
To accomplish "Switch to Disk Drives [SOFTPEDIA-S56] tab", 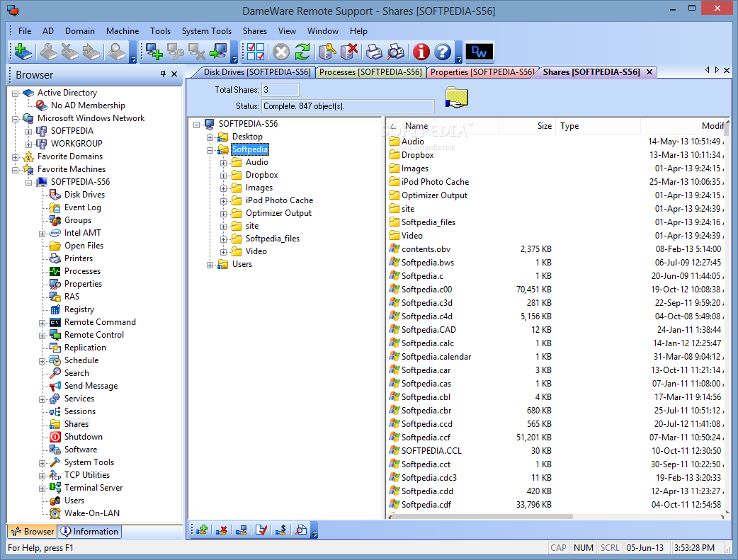I will pyautogui.click(x=257, y=72).
